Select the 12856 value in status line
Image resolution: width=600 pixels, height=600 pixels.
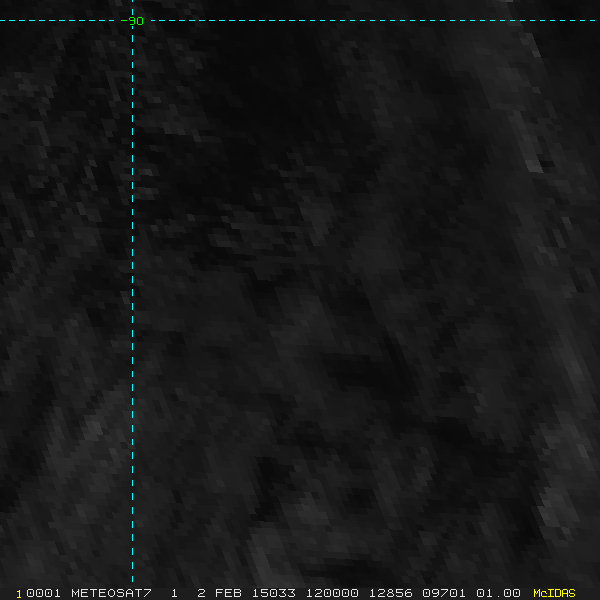(389, 593)
